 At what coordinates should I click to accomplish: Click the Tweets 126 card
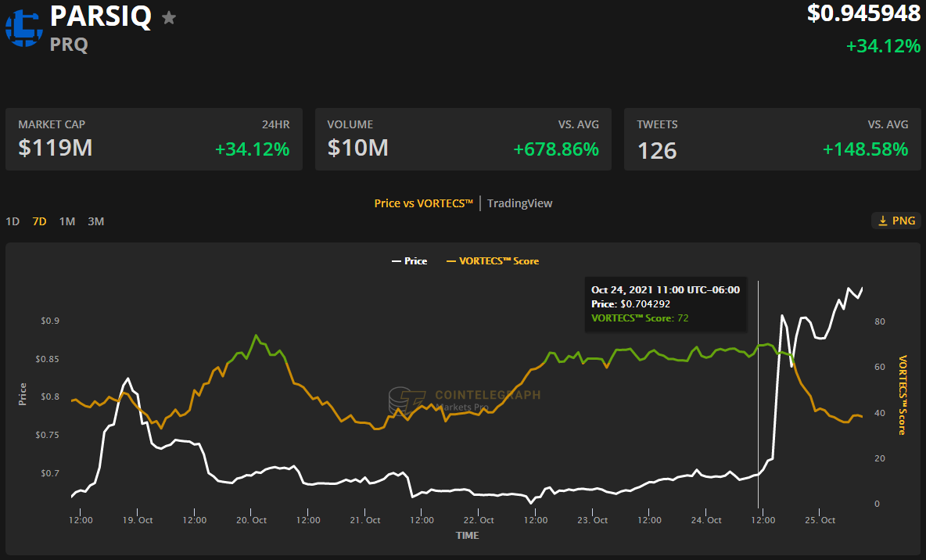(x=772, y=139)
